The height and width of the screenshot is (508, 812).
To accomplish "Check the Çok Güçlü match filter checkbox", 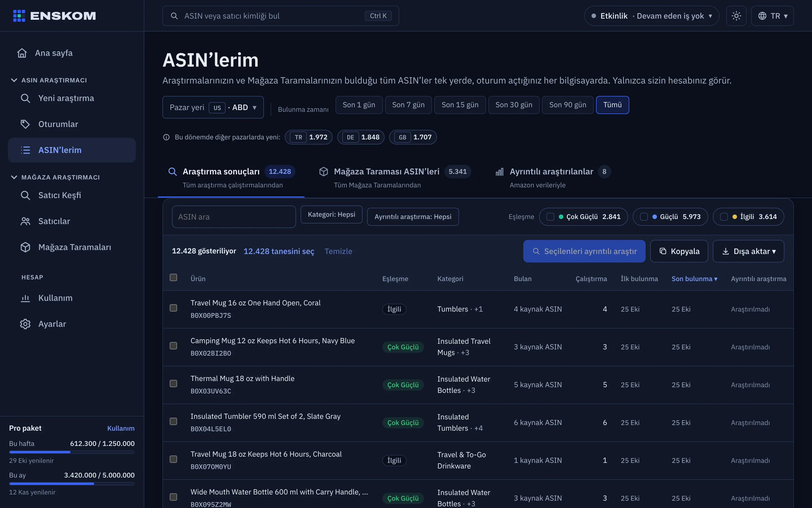I will [x=550, y=217].
